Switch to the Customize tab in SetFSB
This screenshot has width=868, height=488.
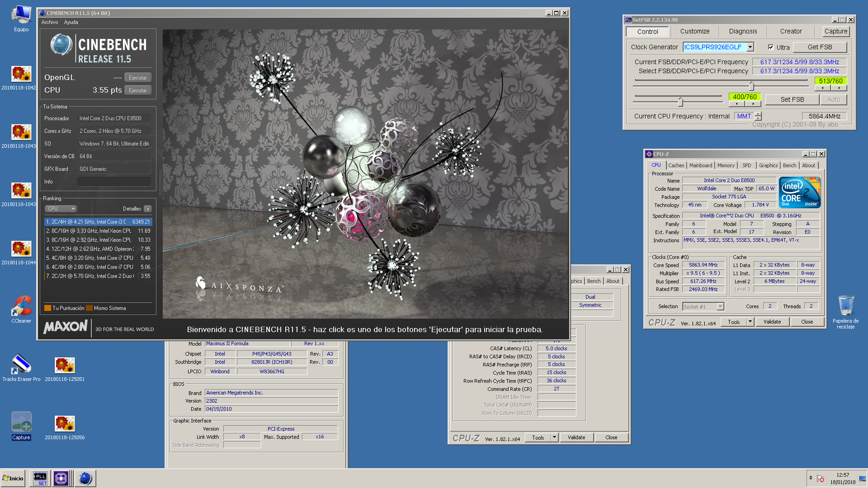click(x=695, y=31)
